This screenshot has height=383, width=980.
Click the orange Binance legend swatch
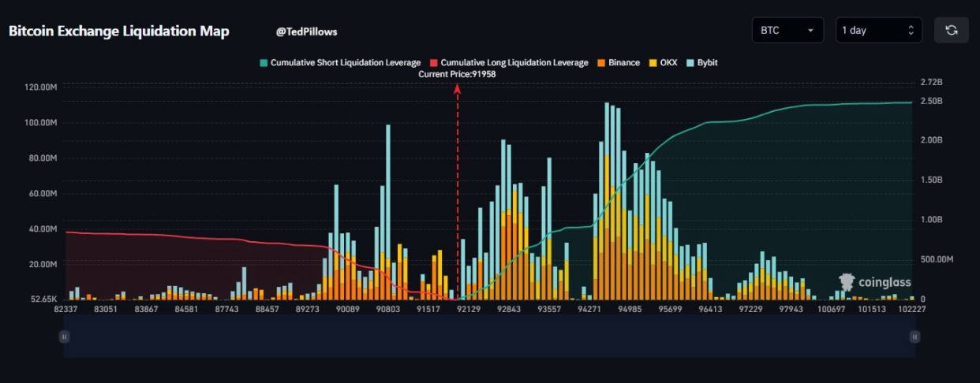click(x=600, y=62)
